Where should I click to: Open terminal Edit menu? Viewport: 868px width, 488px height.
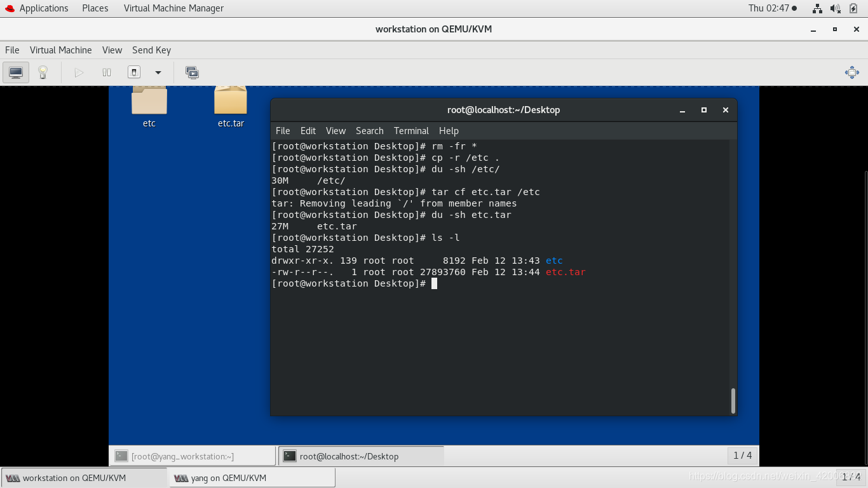(x=308, y=131)
